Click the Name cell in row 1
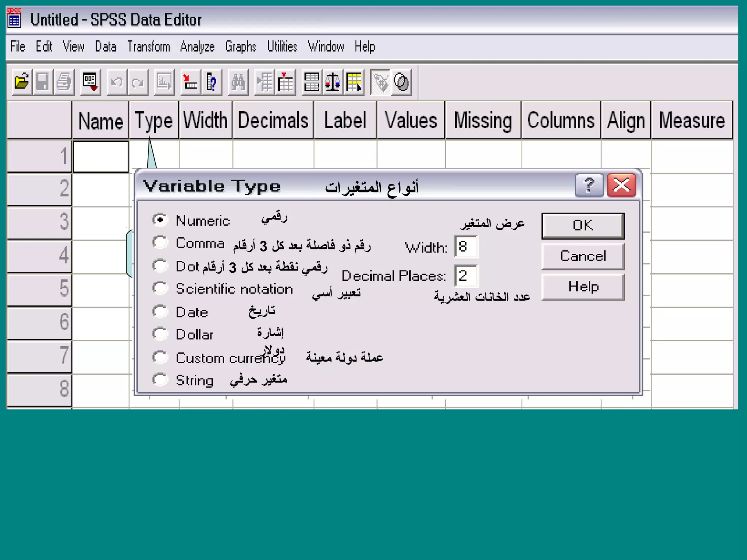Viewport: 747px width, 560px height. pyautogui.click(x=101, y=156)
